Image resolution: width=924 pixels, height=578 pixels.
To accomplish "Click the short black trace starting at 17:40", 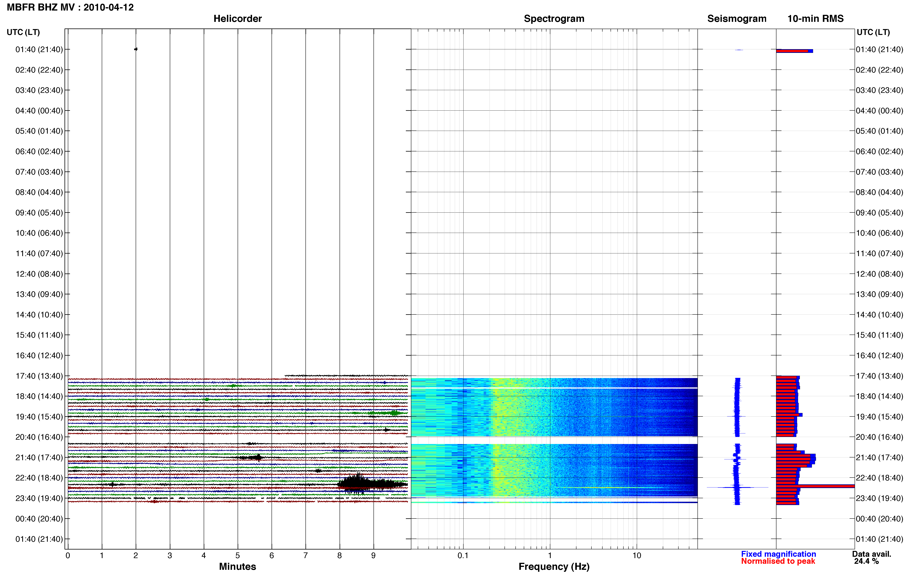I will pyautogui.click(x=346, y=375).
